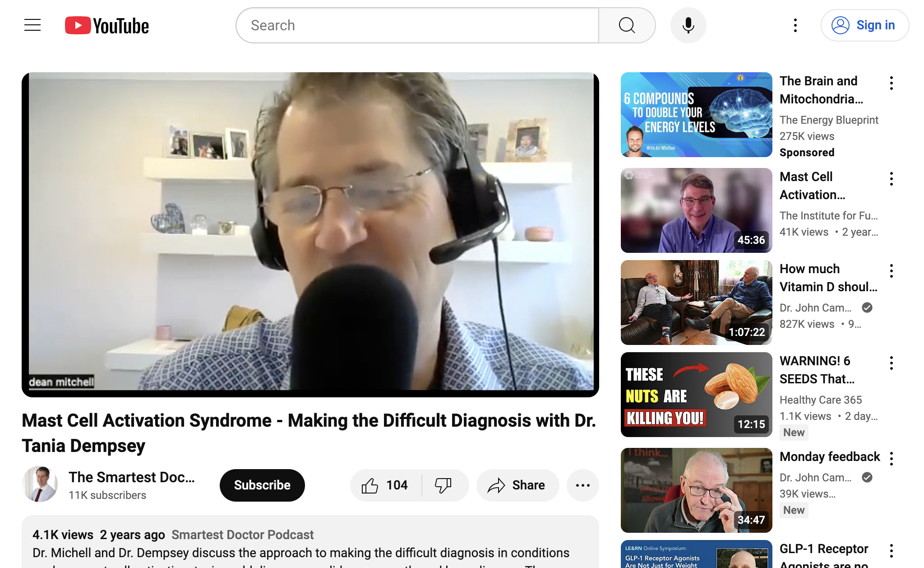The image size is (924, 568).
Task: Open The Brain and Mitochondria title
Action: 821,90
